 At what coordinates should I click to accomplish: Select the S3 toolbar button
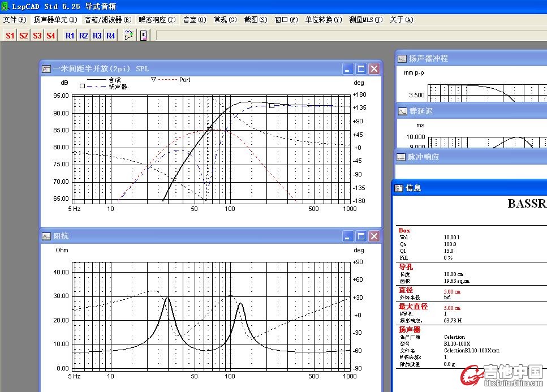point(37,35)
